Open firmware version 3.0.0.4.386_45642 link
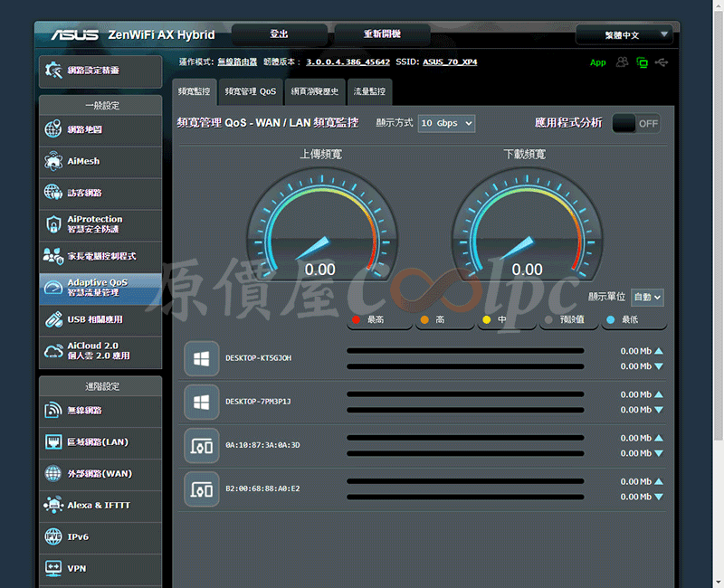 click(x=348, y=62)
